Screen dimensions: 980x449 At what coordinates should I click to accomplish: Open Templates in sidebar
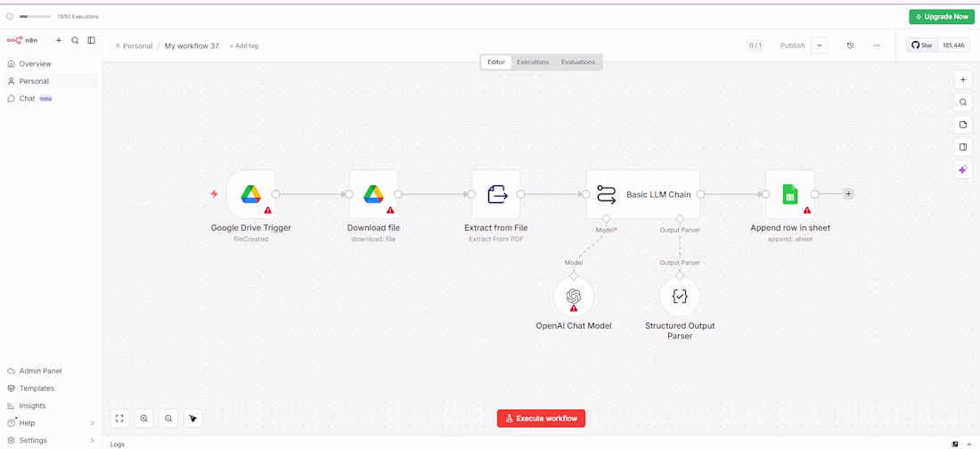pos(50,388)
